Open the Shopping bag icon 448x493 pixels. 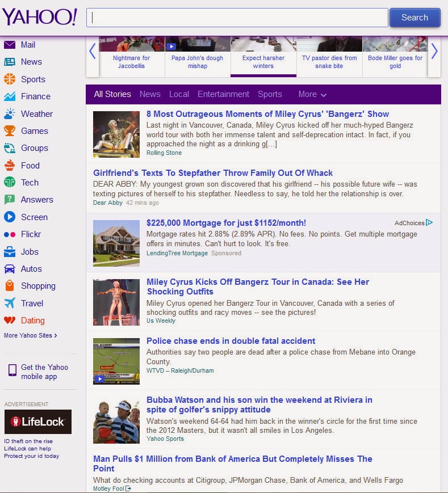point(10,285)
